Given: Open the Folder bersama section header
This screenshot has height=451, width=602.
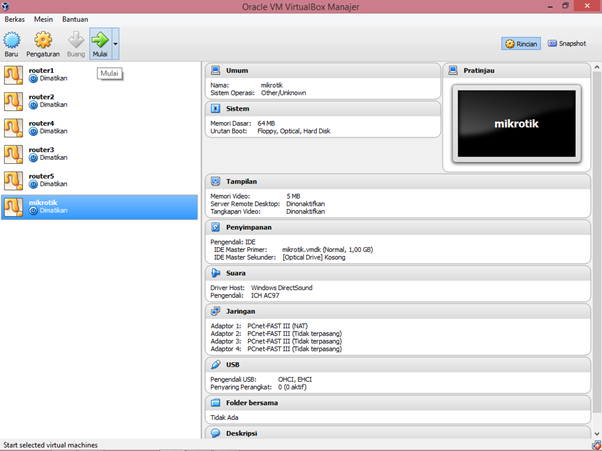Looking at the screenshot, I should (x=252, y=403).
